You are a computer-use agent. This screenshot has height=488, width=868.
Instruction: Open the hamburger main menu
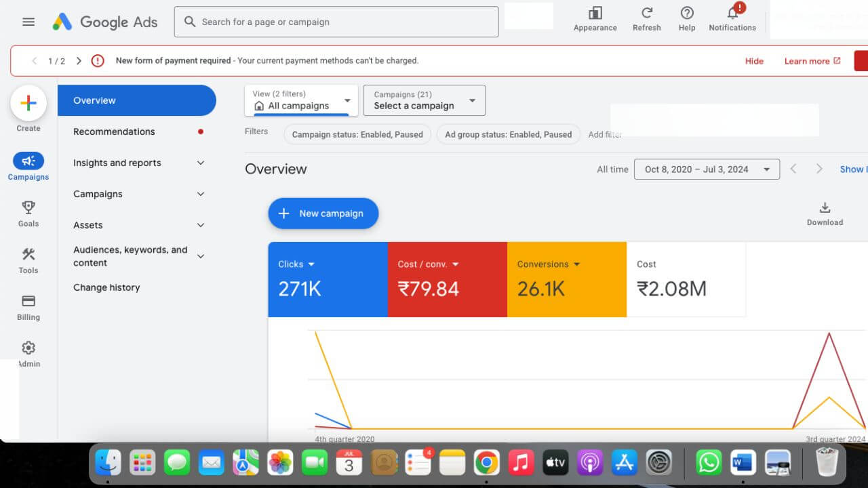click(x=28, y=22)
